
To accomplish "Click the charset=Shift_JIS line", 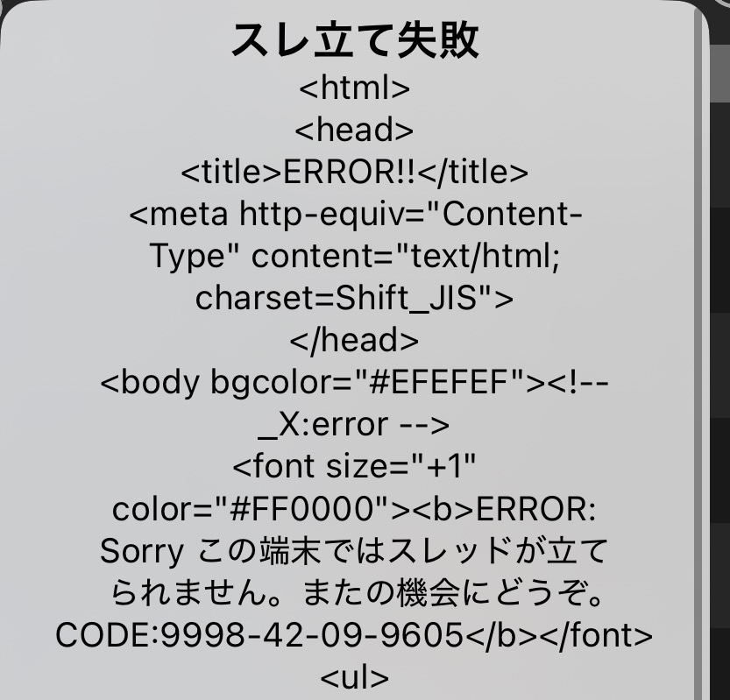I will pyautogui.click(x=354, y=299).
